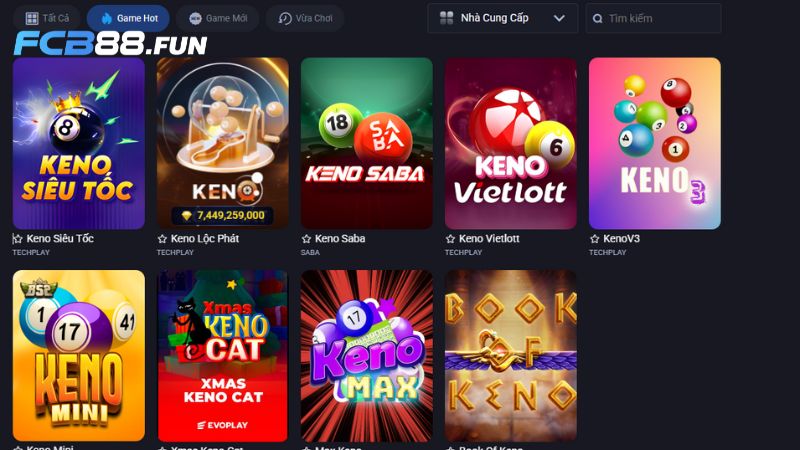
Task: Mark Keno Saba as favorite star
Action: click(306, 239)
